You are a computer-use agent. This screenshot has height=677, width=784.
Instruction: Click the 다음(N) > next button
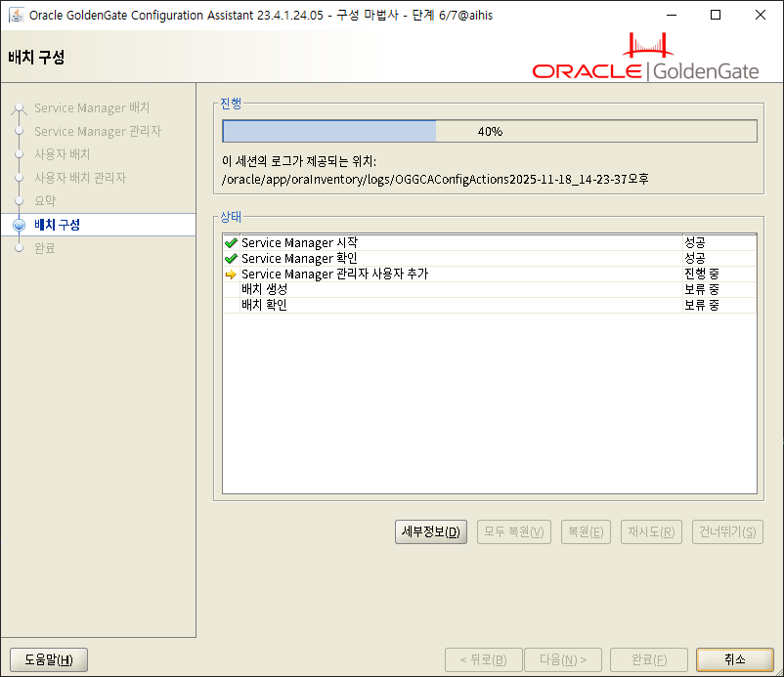tap(563, 660)
